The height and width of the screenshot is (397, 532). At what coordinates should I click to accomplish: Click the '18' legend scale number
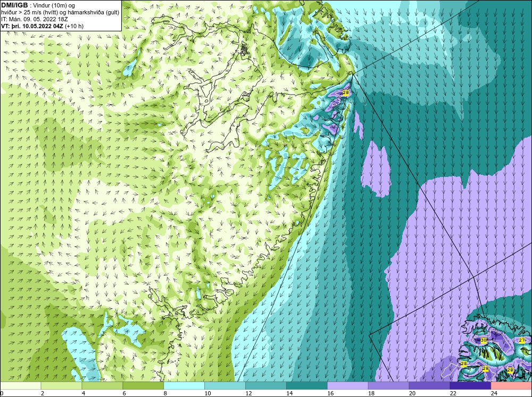(x=371, y=393)
